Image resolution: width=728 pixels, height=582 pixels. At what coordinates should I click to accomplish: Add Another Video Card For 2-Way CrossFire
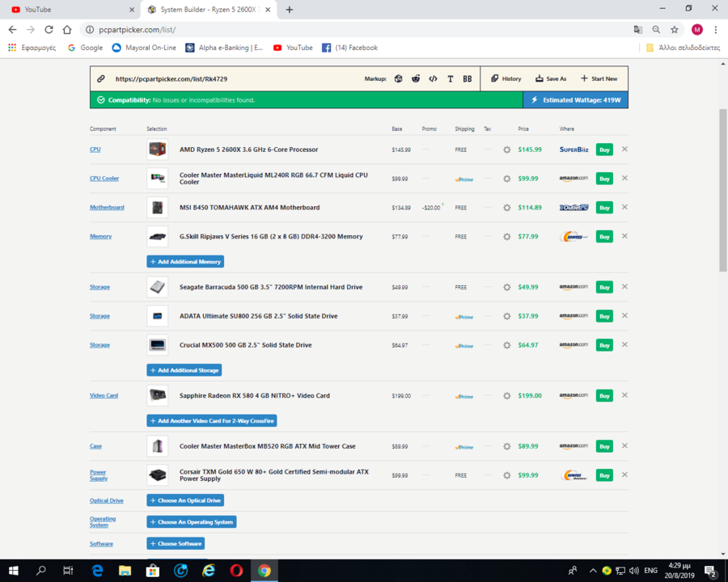click(x=212, y=421)
